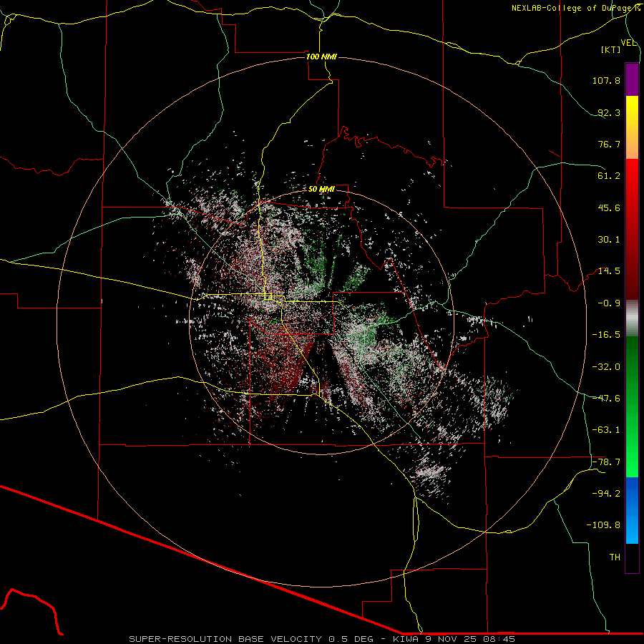Viewport: 644px width, 644px height.
Task: Pick the purple segment of color bar
Action: [632, 79]
